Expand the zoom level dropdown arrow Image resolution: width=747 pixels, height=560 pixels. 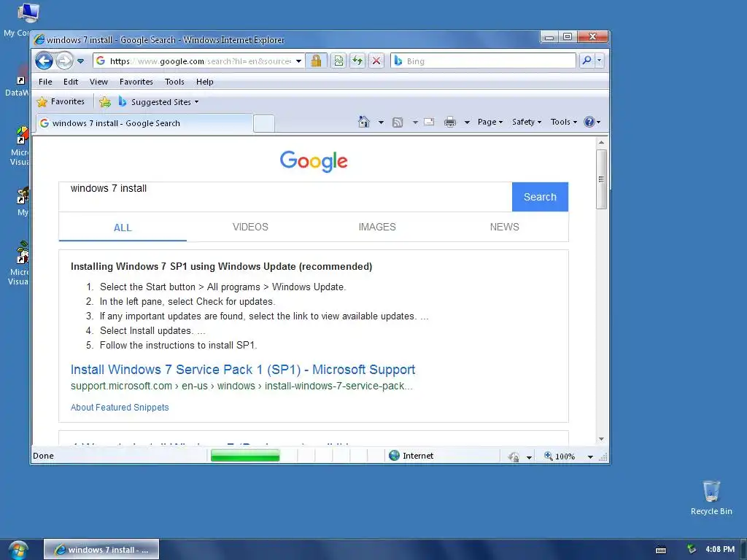(x=590, y=456)
